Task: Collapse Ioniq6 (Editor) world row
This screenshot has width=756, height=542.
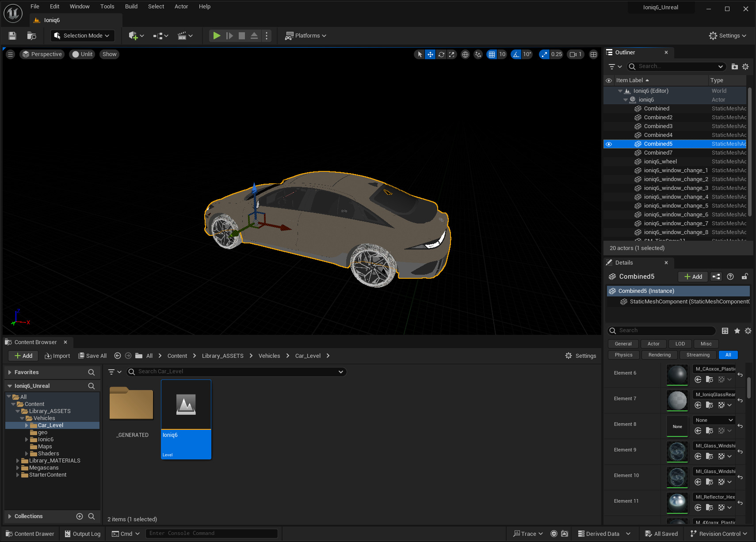Action: pyautogui.click(x=620, y=91)
